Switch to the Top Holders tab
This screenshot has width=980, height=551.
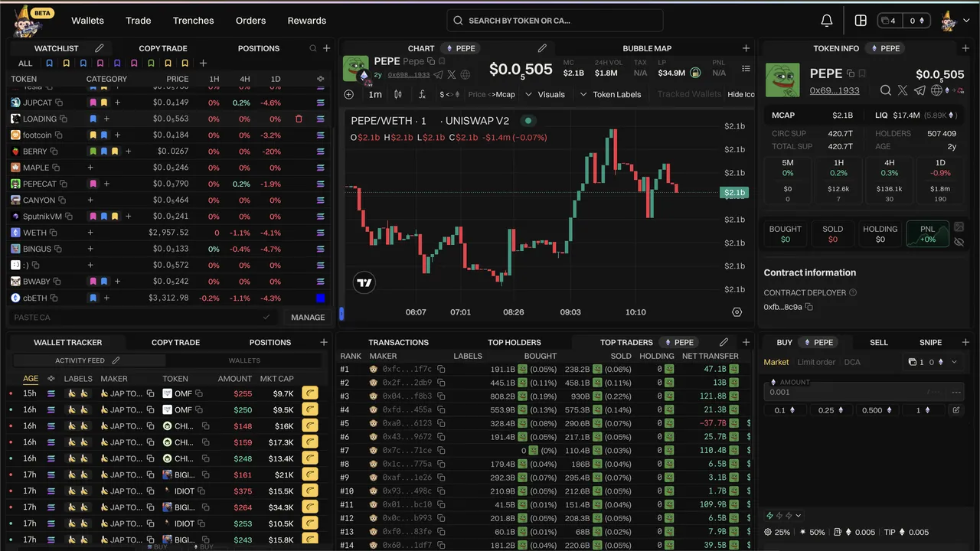tap(514, 342)
